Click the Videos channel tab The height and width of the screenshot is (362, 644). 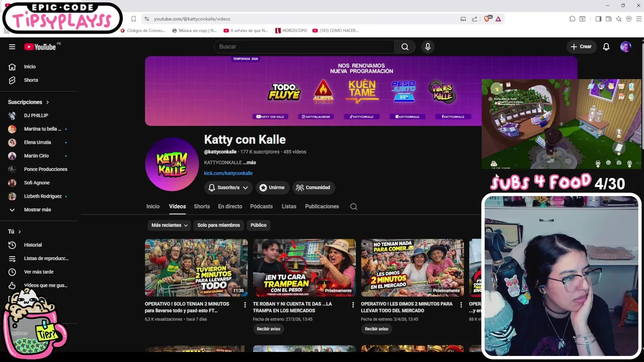(177, 207)
